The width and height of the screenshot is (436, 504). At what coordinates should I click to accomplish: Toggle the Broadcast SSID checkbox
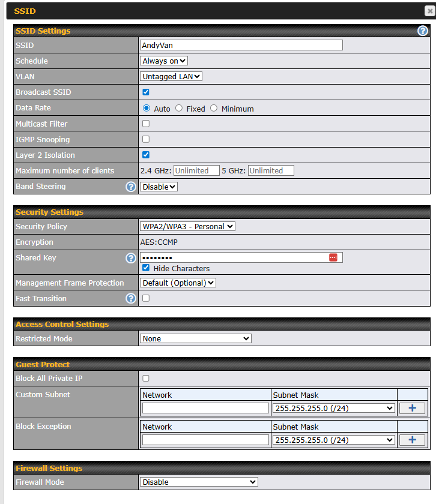tap(145, 92)
